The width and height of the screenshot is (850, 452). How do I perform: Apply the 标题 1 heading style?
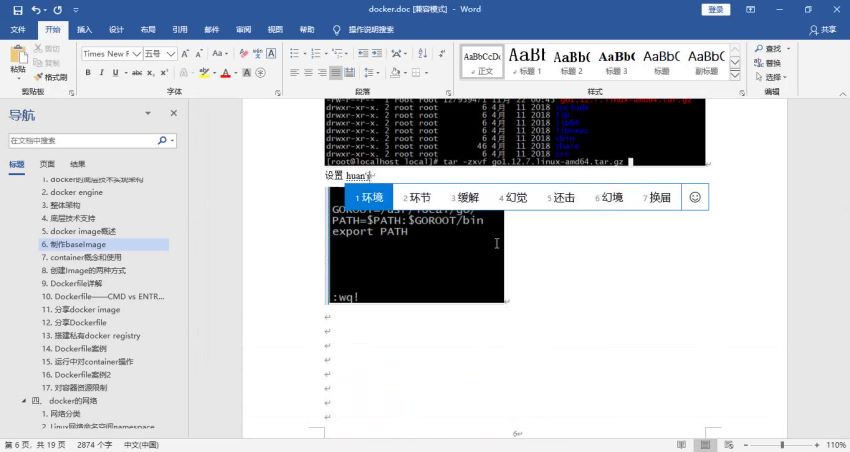tap(526, 61)
